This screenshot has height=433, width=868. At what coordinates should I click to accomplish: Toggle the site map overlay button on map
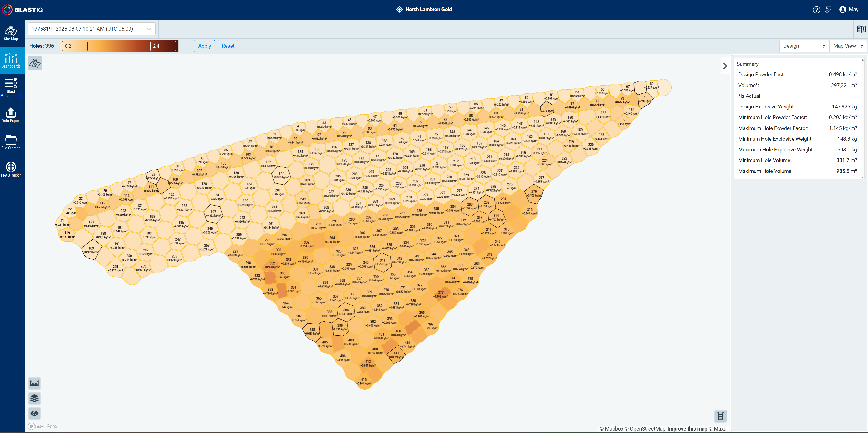(35, 63)
